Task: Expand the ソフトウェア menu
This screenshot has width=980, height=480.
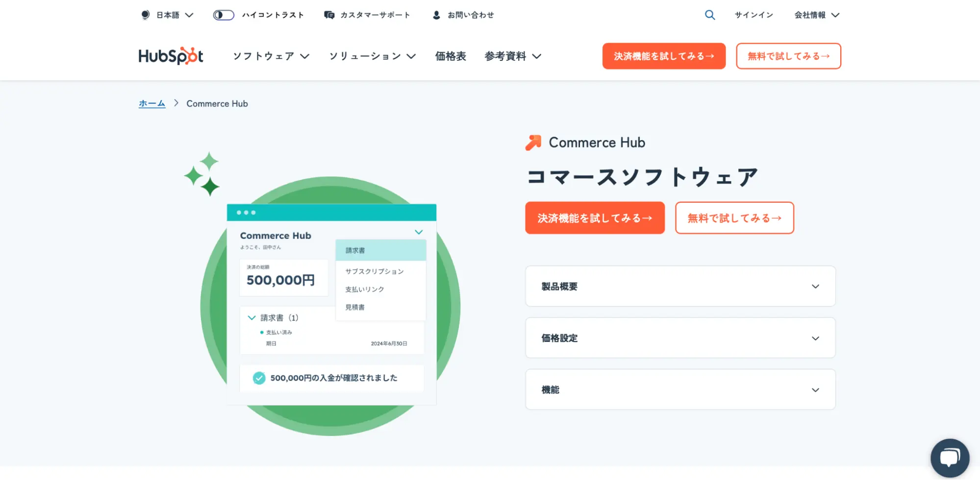Action: tap(271, 56)
